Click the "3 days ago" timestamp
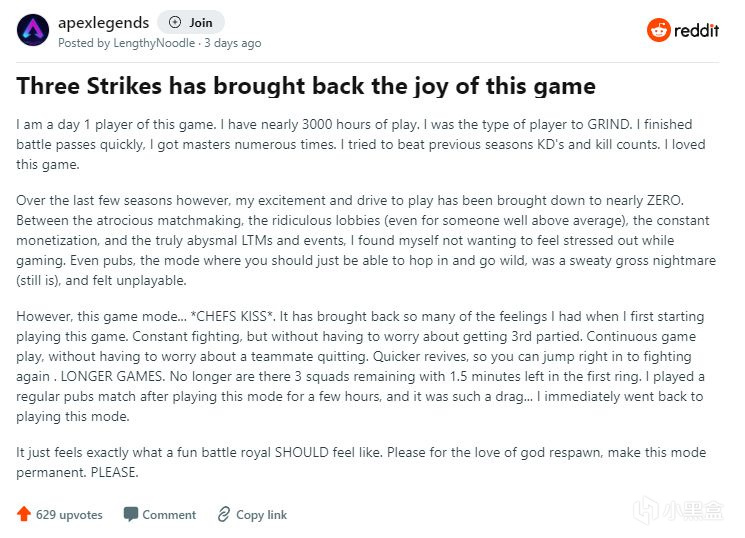Screen dimensions: 745x538 [x=234, y=43]
